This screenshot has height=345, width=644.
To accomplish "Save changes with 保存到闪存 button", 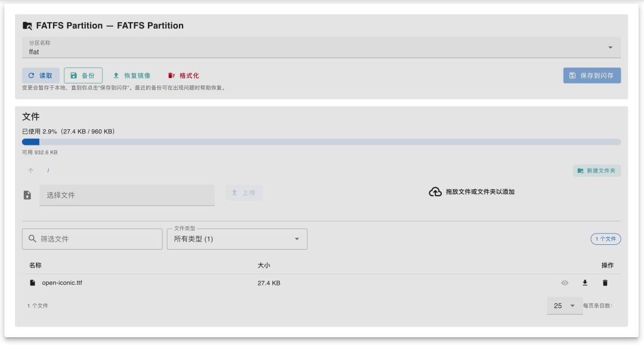I will [592, 76].
